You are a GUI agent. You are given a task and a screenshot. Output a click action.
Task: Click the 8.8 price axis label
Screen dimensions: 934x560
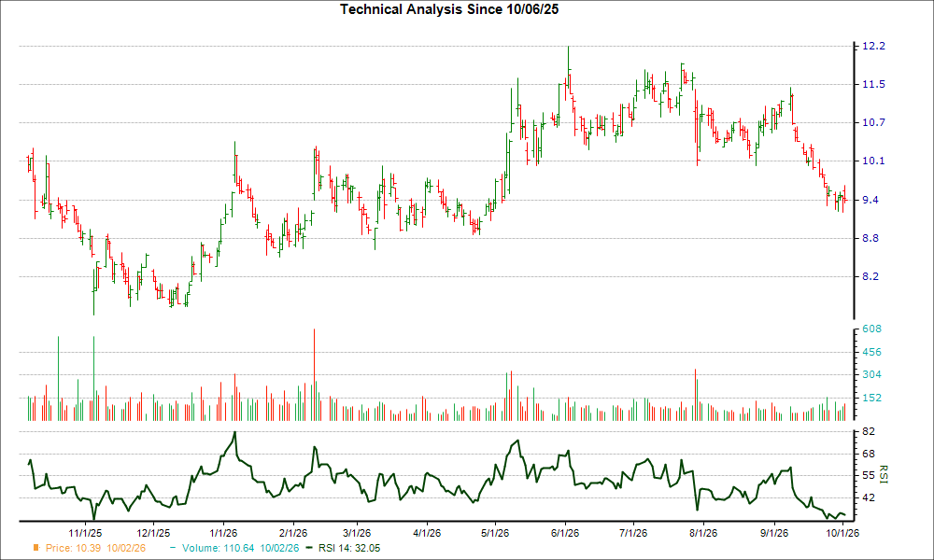tap(870, 238)
